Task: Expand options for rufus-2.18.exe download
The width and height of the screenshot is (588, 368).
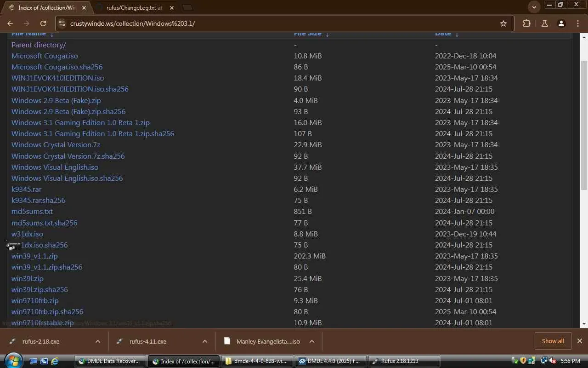Action: pos(98,341)
